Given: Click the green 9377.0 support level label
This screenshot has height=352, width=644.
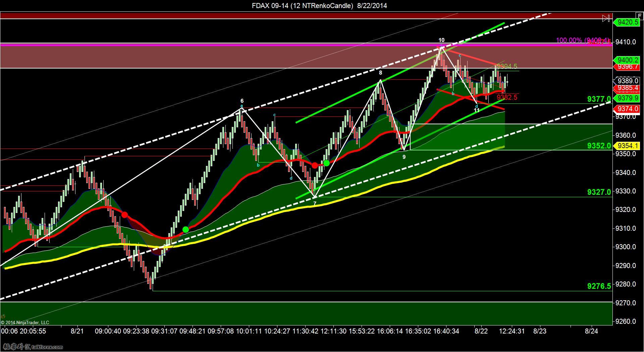Looking at the screenshot, I should click(599, 99).
